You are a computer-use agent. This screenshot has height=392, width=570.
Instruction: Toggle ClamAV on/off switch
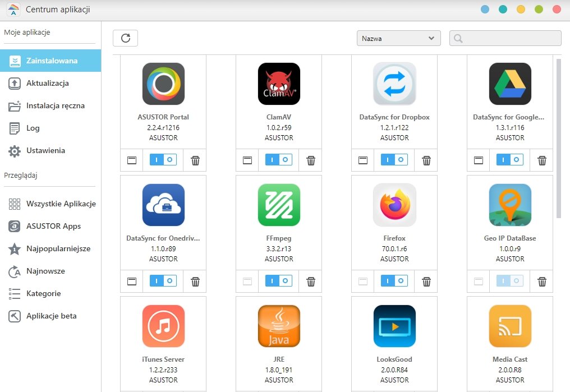coord(279,159)
